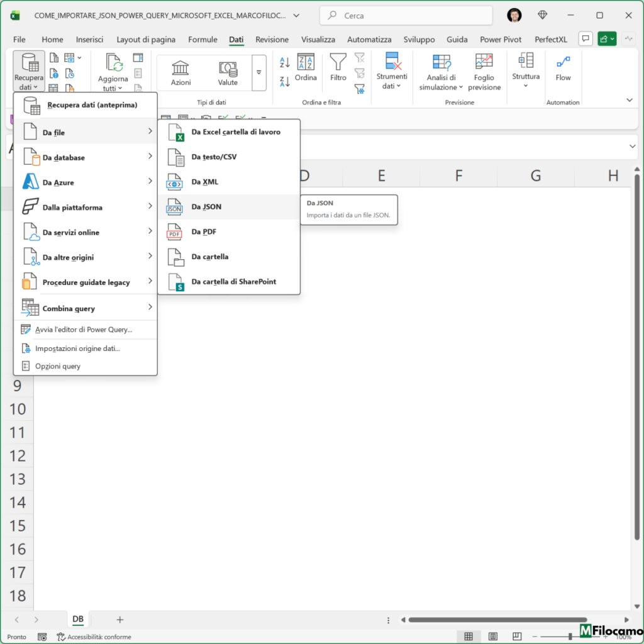Open the Combina query submenu

pos(86,308)
